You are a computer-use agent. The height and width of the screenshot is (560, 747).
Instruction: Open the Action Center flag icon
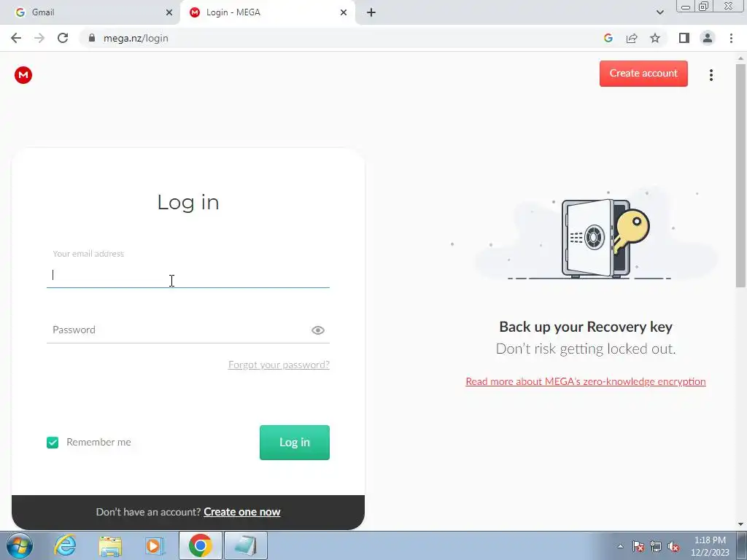638,546
